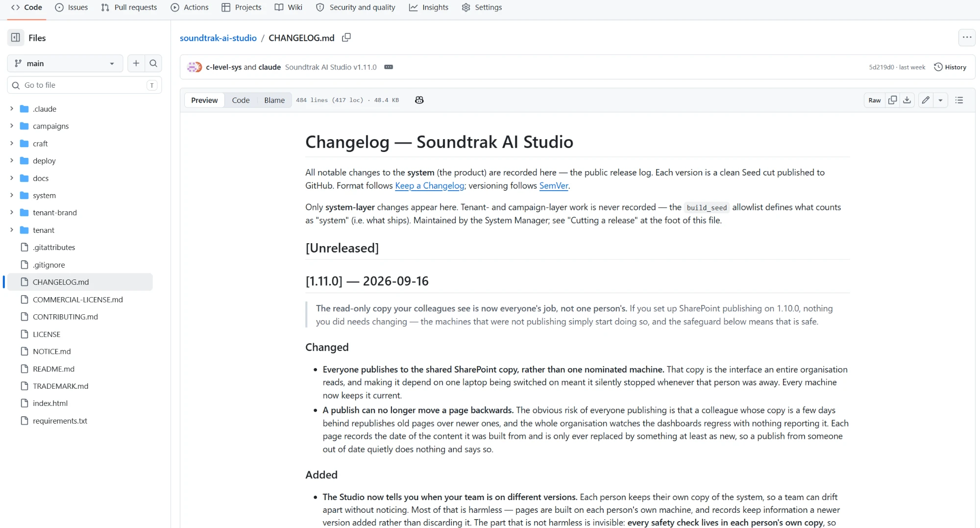Open .gitattributes file
The width and height of the screenshot is (980, 528).
click(54, 248)
